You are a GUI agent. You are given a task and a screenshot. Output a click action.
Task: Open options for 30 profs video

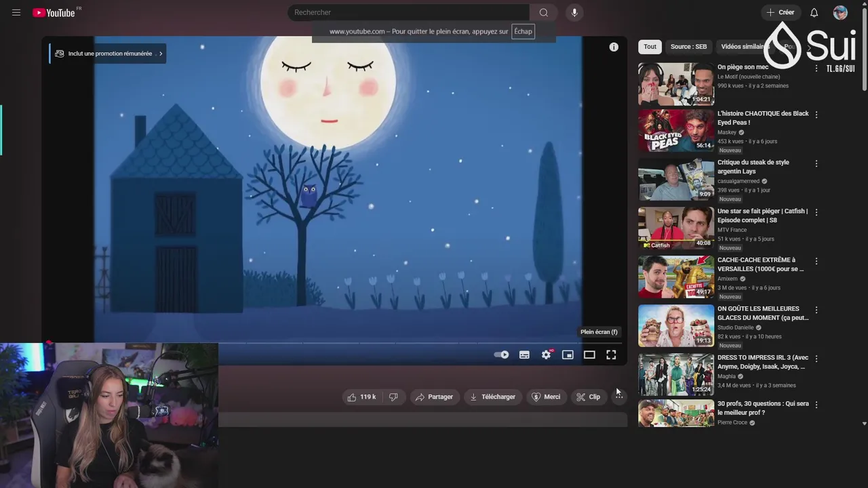pos(816,405)
